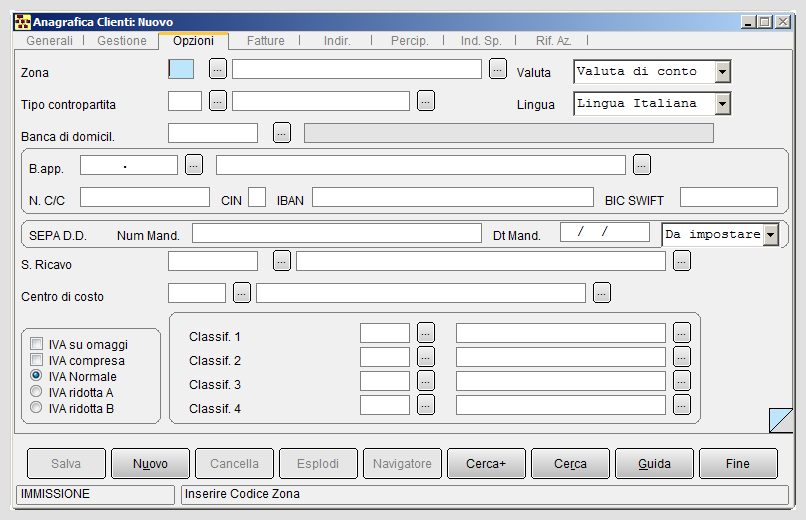Open Centro di costo code lookup
This screenshot has width=806, height=520.
click(242, 293)
